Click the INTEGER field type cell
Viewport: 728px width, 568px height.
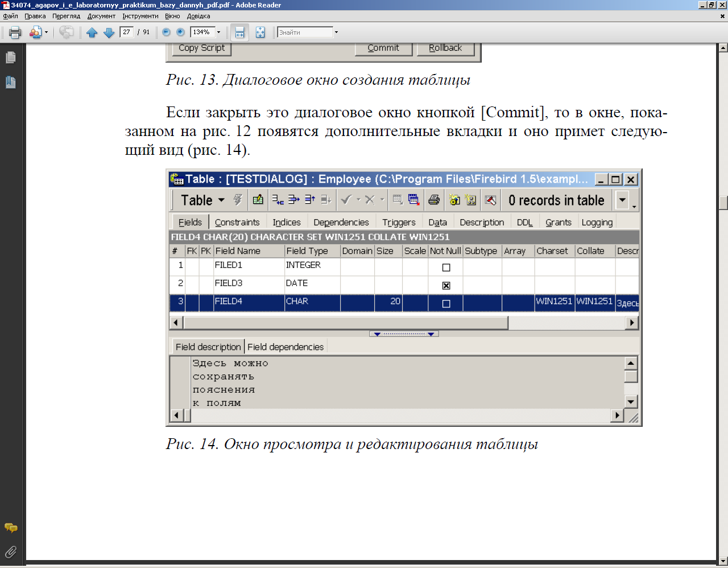(x=312, y=267)
